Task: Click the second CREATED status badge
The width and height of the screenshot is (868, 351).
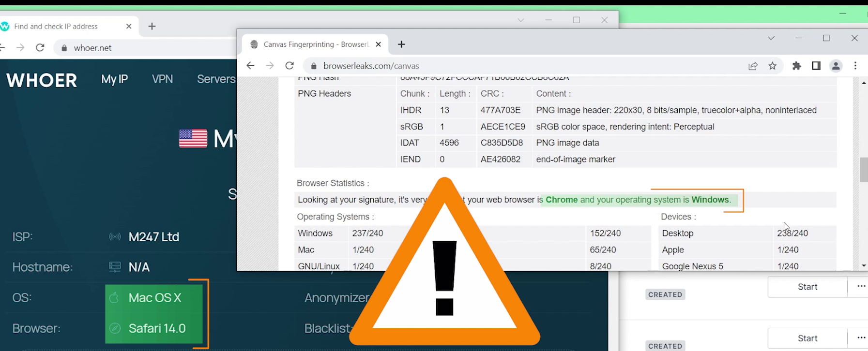Action: (665, 346)
